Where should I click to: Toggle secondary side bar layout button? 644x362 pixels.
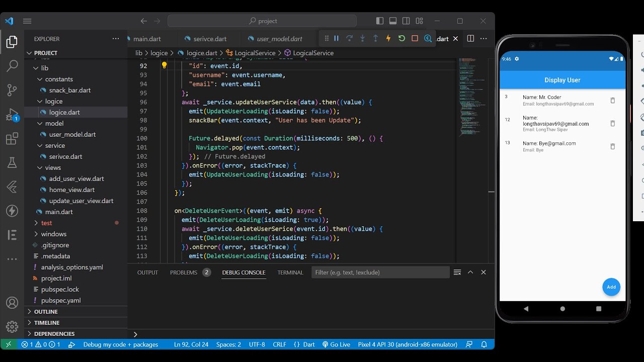[406, 21]
